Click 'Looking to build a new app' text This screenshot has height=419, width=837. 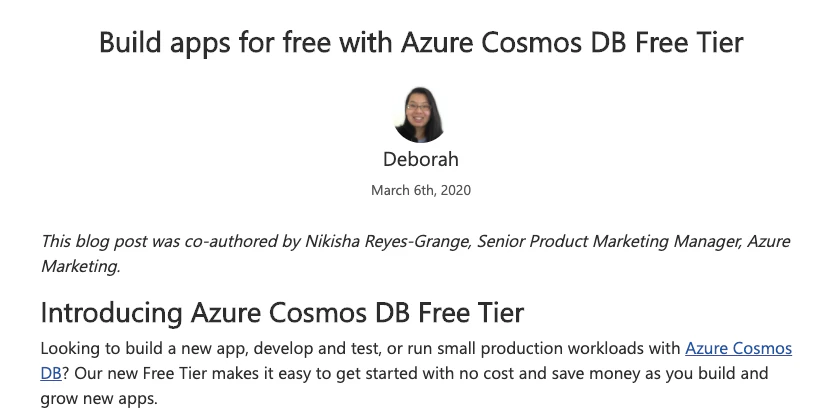click(x=144, y=349)
